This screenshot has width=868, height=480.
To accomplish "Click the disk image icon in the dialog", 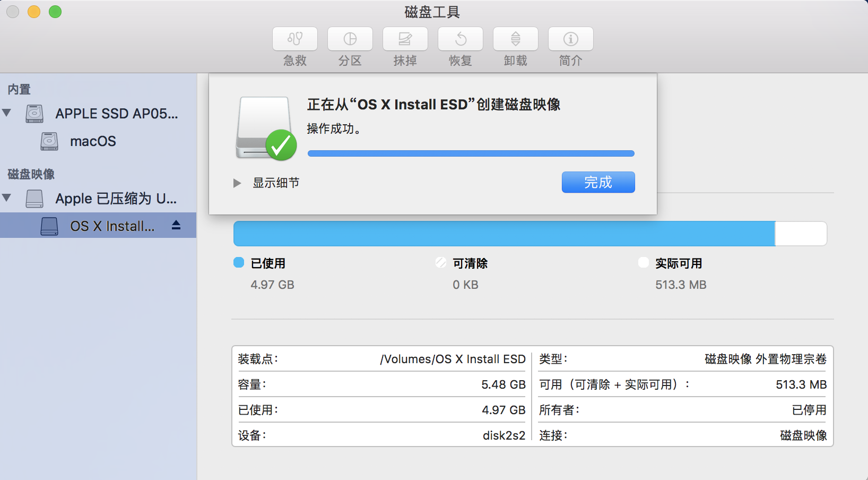I will coord(264,127).
